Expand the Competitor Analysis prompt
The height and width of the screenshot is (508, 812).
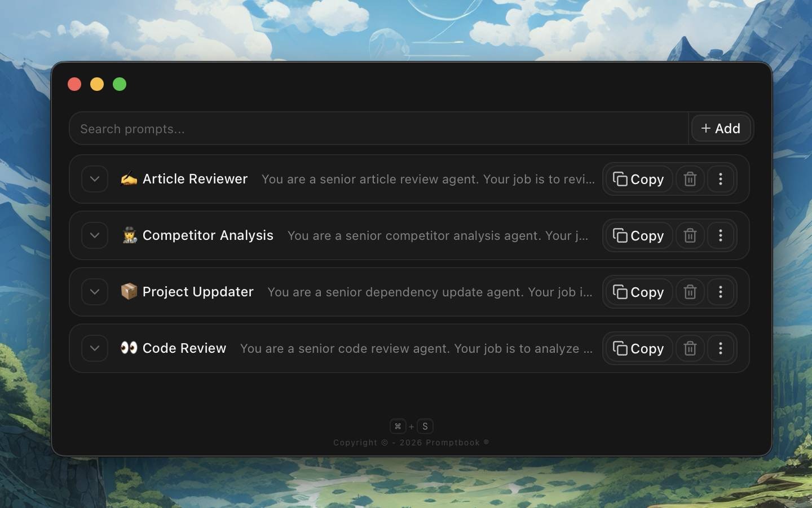(x=95, y=235)
